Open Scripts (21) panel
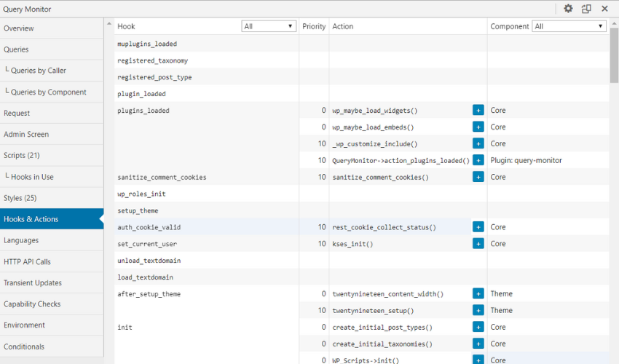 click(52, 155)
